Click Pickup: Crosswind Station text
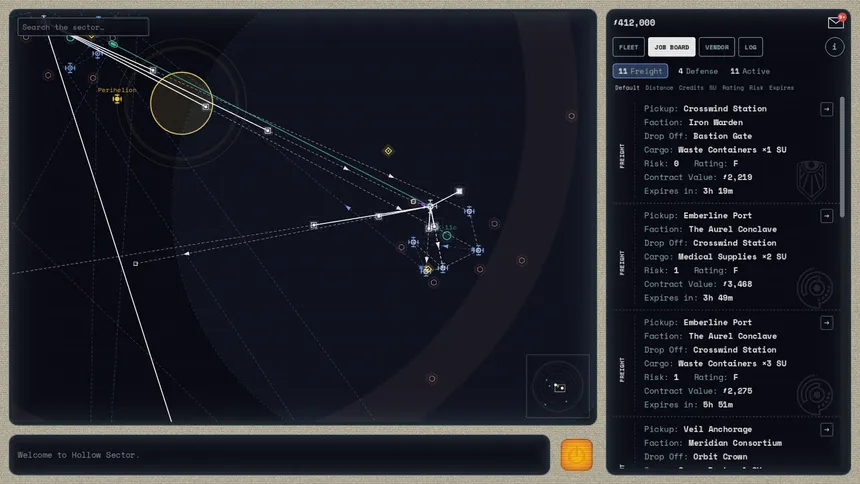 [705, 109]
